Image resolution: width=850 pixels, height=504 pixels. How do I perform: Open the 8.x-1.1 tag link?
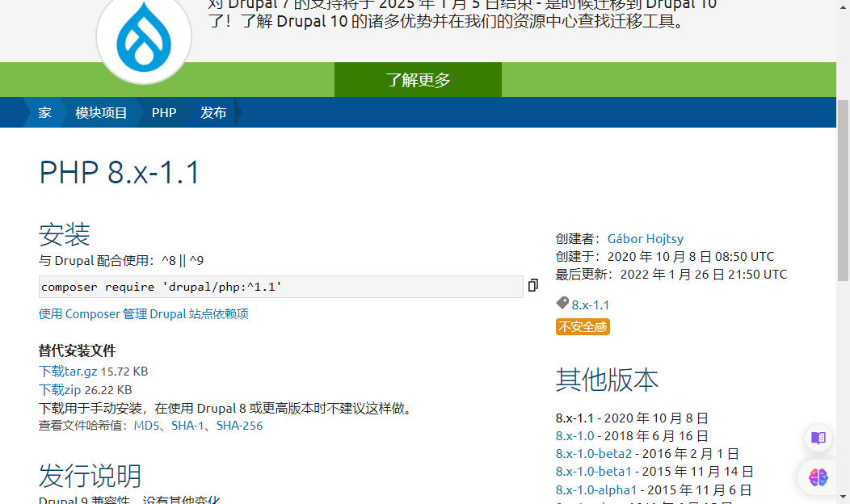pos(591,305)
